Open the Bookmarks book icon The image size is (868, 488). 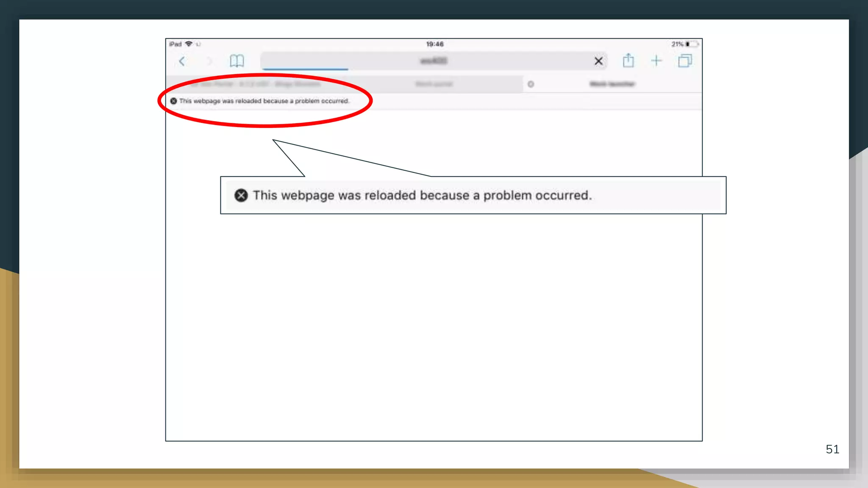(x=236, y=61)
